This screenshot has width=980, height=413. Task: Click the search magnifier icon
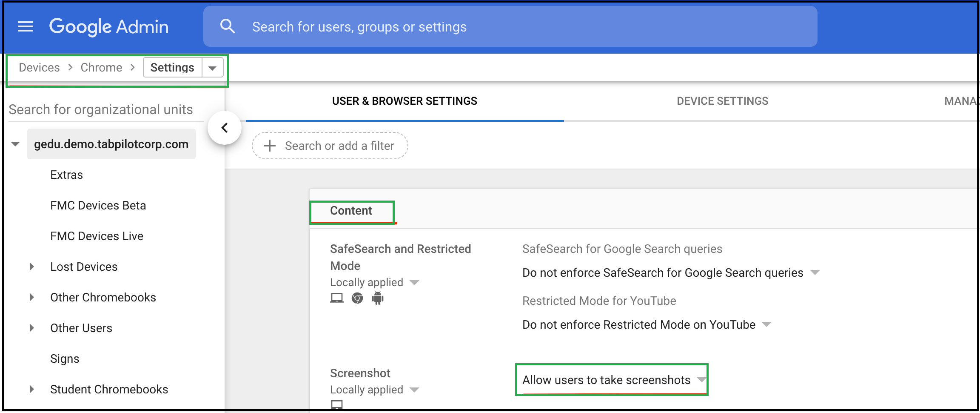point(228,26)
